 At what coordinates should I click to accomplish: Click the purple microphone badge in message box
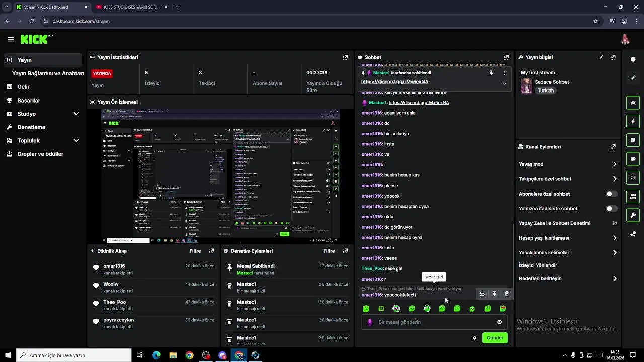tap(370, 322)
